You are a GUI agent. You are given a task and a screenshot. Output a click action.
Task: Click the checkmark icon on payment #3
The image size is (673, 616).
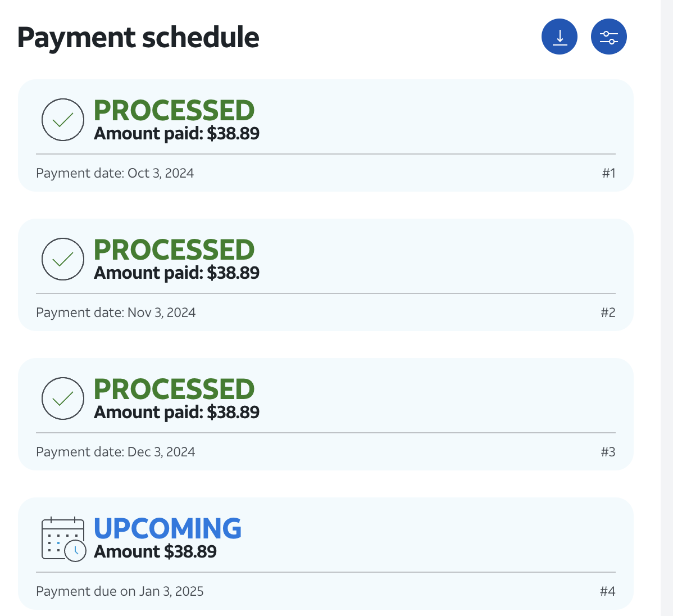(x=63, y=398)
